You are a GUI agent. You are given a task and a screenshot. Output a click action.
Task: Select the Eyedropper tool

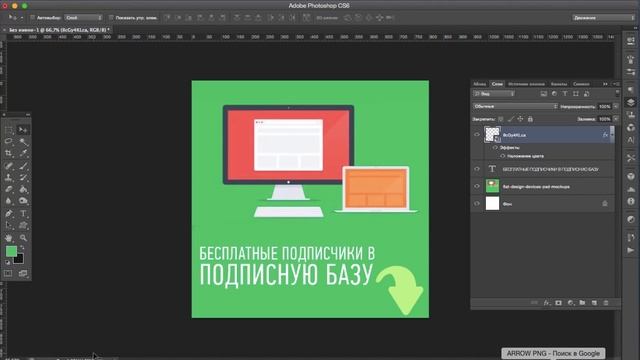click(x=23, y=153)
